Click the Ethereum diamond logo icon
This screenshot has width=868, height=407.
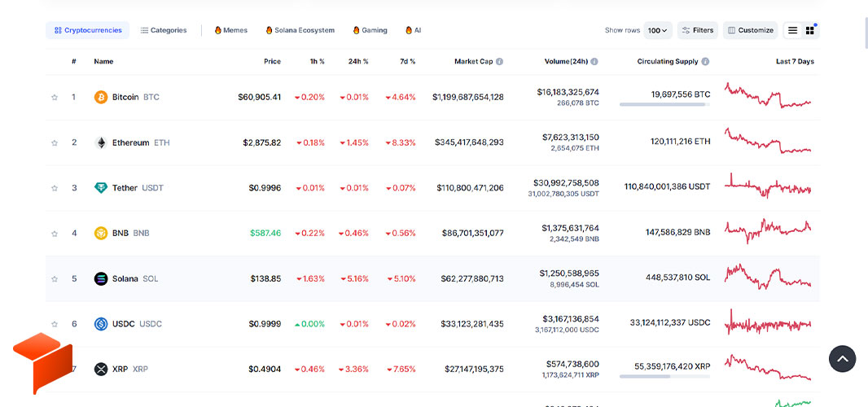pyautogui.click(x=101, y=143)
